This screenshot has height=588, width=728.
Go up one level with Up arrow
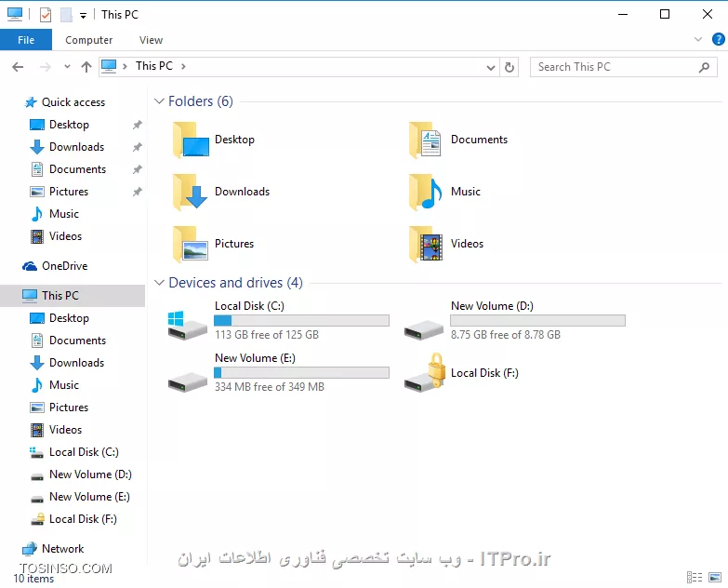point(86,67)
